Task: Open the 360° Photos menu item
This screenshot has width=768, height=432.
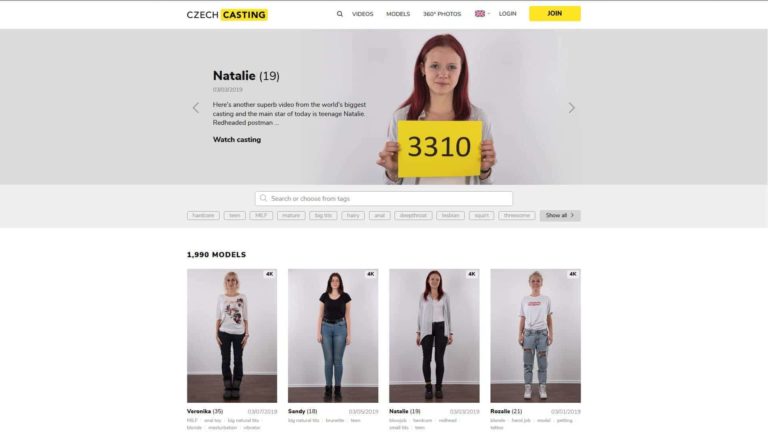Action: click(x=442, y=14)
